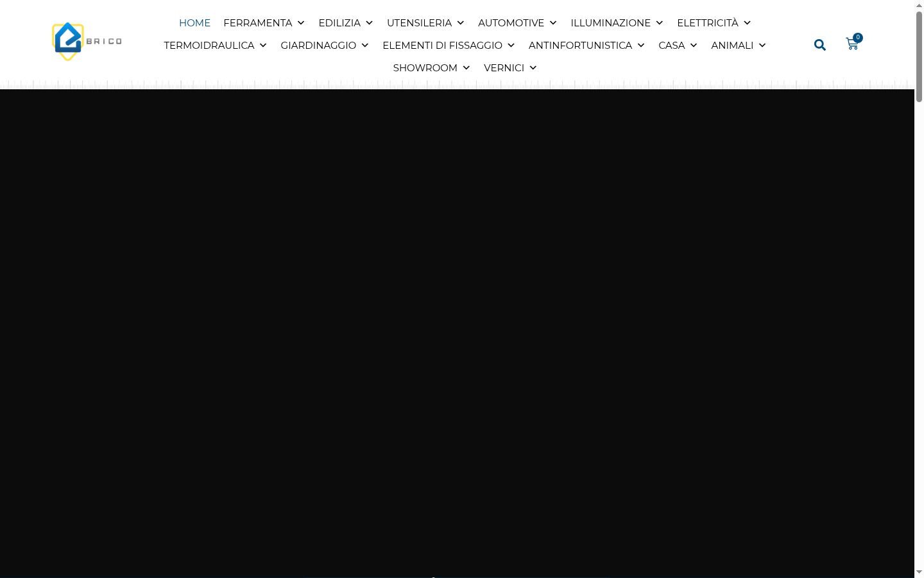The width and height of the screenshot is (924, 578).
Task: Open the CASA menu
Action: click(x=672, y=45)
